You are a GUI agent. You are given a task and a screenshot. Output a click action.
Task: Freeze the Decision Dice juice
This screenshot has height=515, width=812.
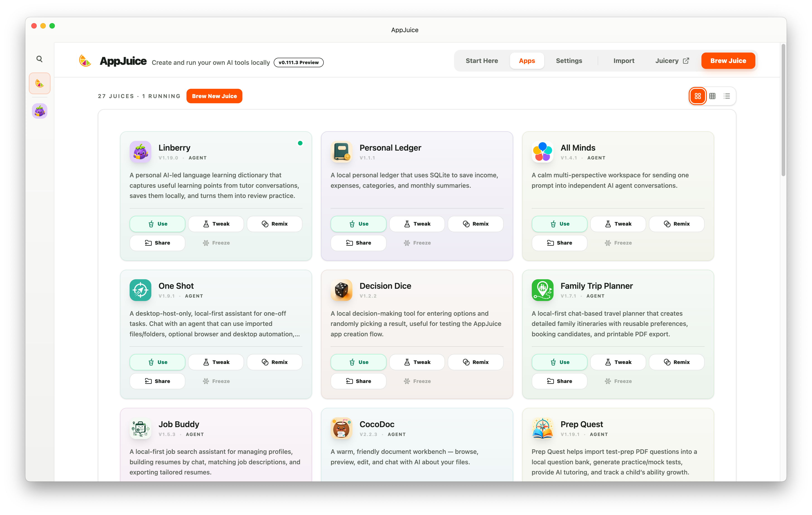click(x=417, y=381)
